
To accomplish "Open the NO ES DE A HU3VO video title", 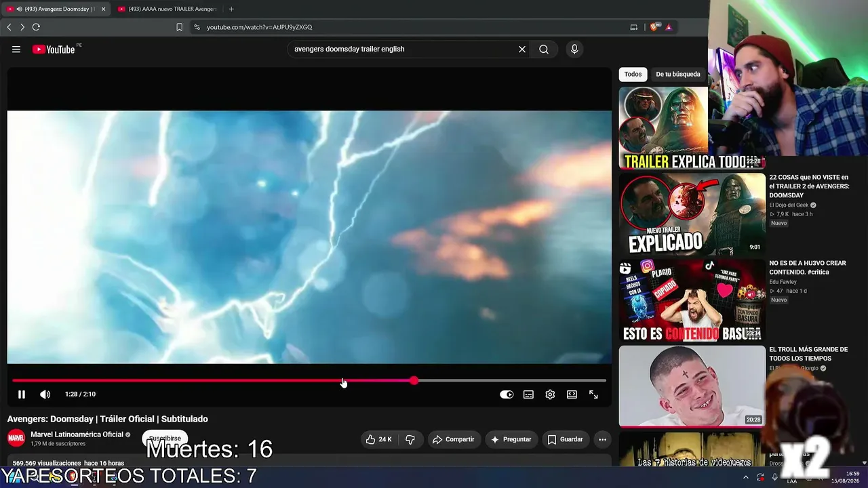I will coord(808,267).
